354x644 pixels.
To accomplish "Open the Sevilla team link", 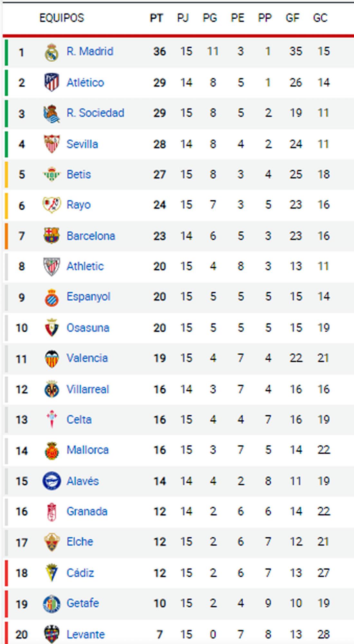I will point(82,144).
